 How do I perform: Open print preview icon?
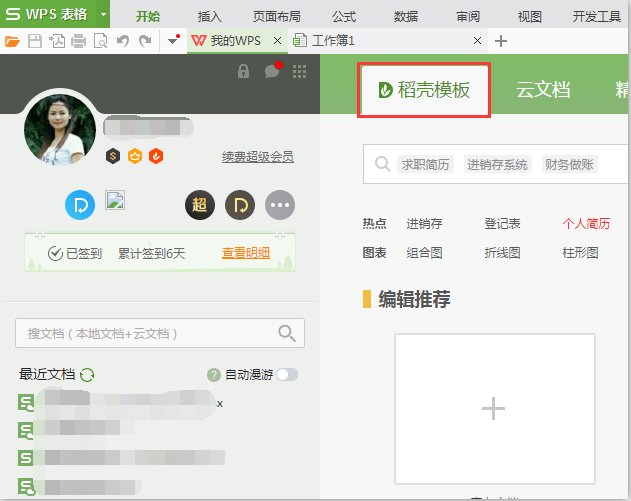coord(100,41)
